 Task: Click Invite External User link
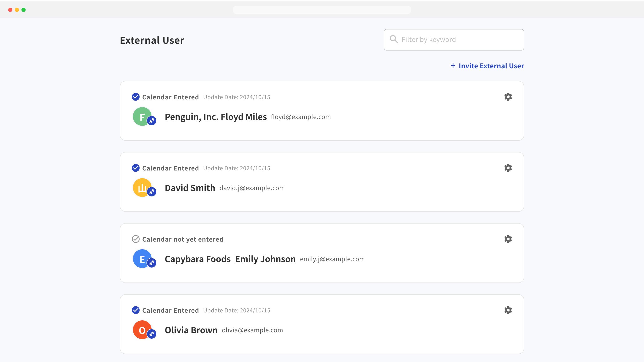pos(491,66)
